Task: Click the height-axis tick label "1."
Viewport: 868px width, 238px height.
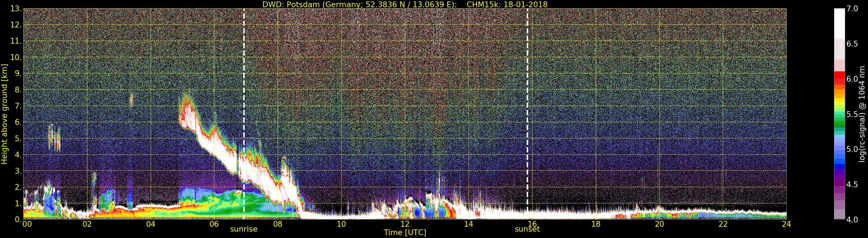Action: [x=18, y=203]
